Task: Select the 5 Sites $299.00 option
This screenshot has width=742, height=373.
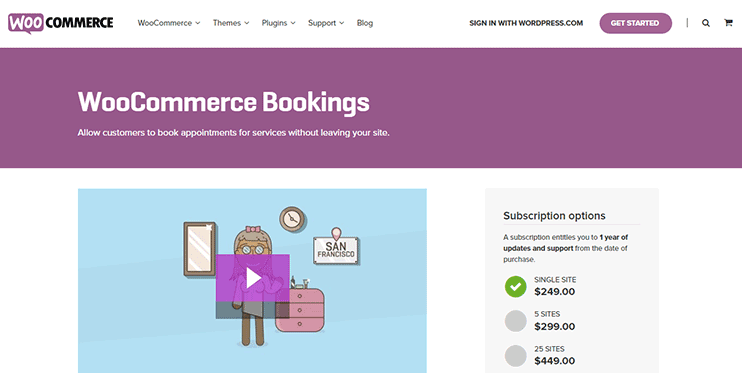Action: (539, 321)
